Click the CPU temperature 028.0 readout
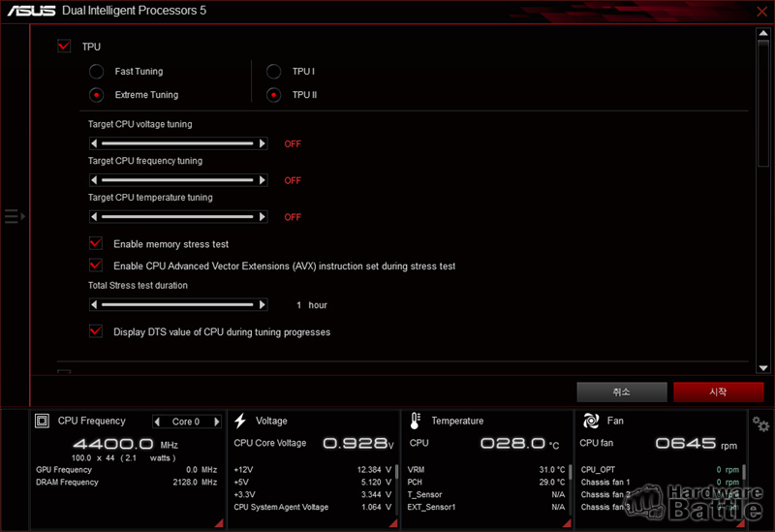The width and height of the screenshot is (775, 532). 520,444
